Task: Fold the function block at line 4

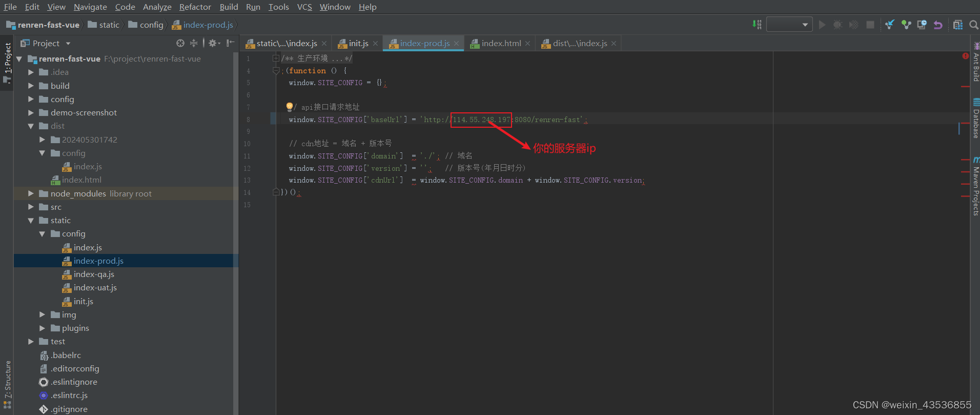Action: click(276, 71)
